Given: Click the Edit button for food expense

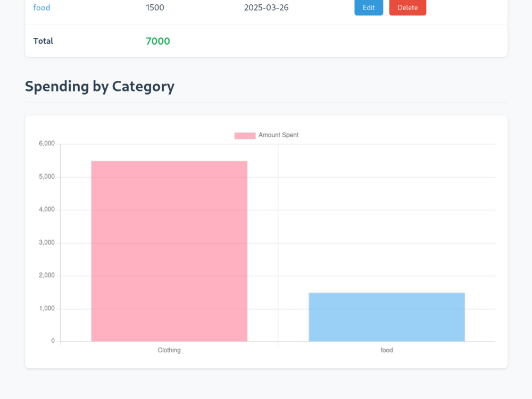Looking at the screenshot, I should [369, 7].
